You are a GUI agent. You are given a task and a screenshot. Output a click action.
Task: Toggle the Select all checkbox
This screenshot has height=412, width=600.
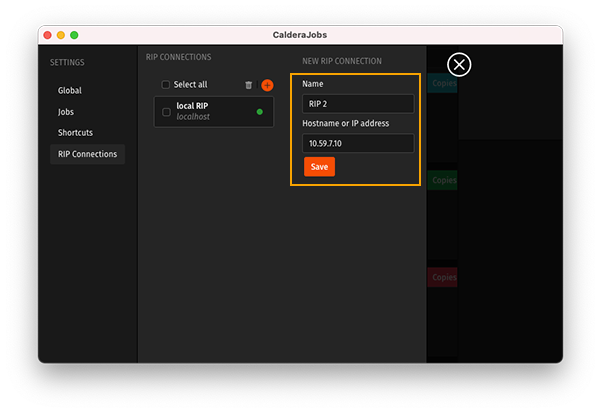pos(166,85)
